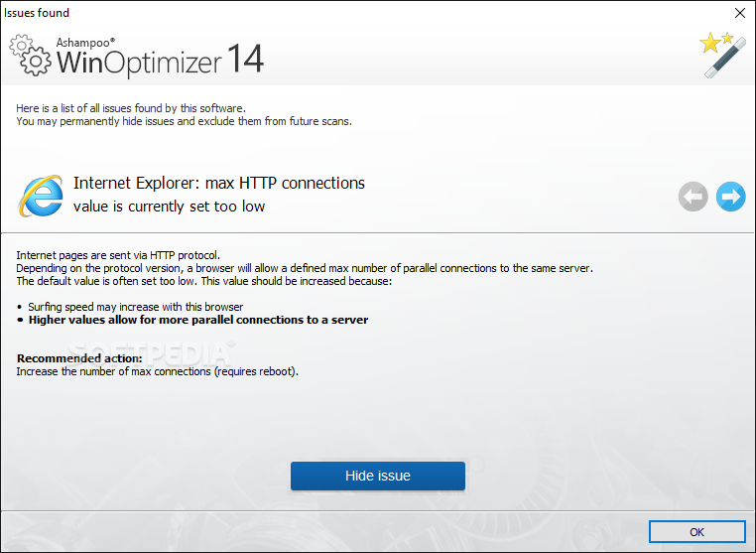Click the Hide issue button
The image size is (756, 553).
pos(378,476)
